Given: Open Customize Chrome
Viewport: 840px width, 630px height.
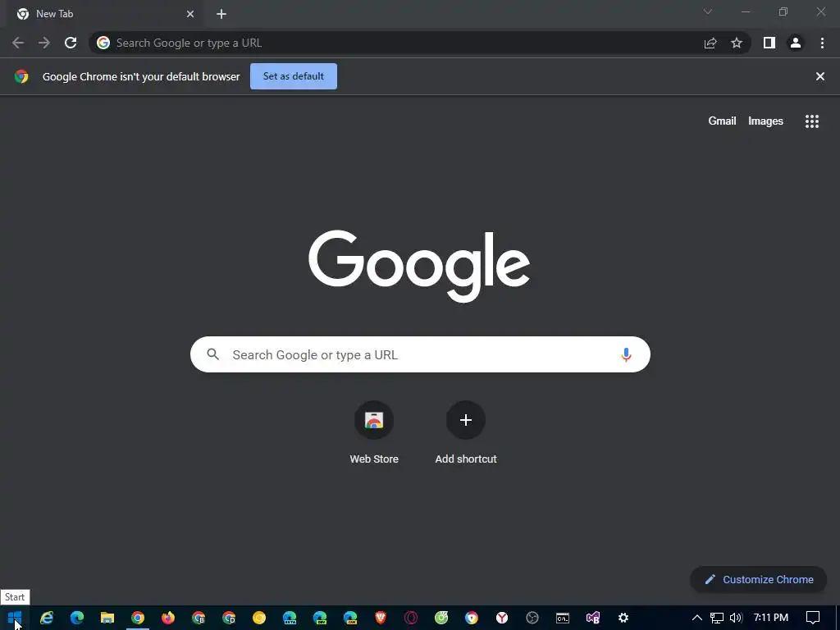Looking at the screenshot, I should [759, 580].
